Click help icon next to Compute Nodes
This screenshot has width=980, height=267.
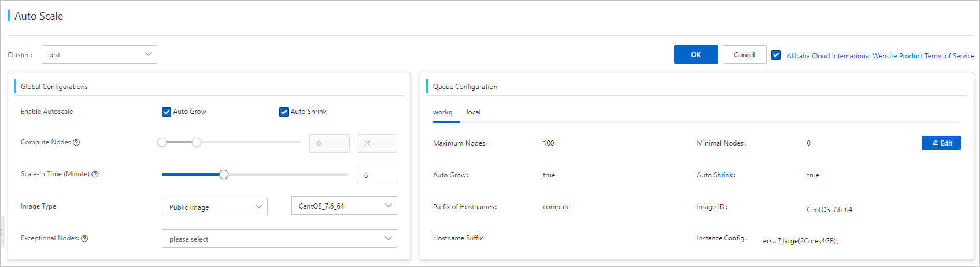click(x=76, y=143)
